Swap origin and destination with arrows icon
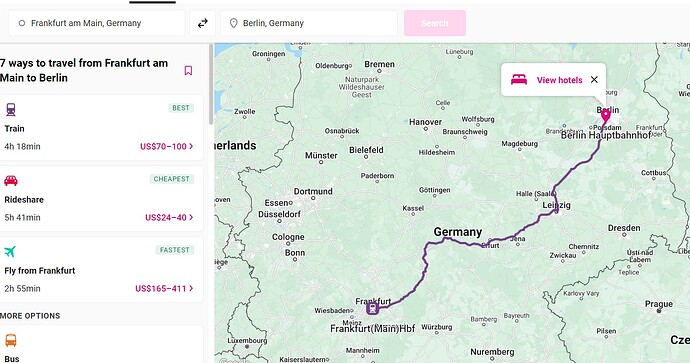Image resolution: width=690 pixels, height=363 pixels. click(202, 23)
